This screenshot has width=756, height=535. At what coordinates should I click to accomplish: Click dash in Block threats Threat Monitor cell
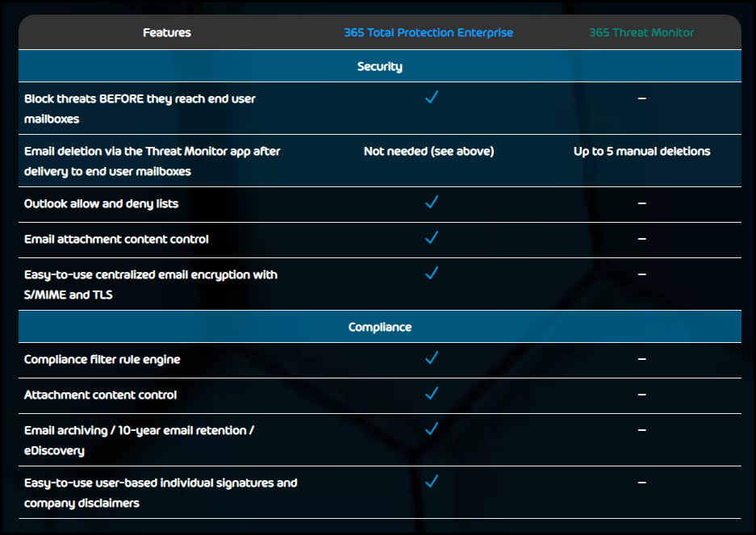point(641,98)
